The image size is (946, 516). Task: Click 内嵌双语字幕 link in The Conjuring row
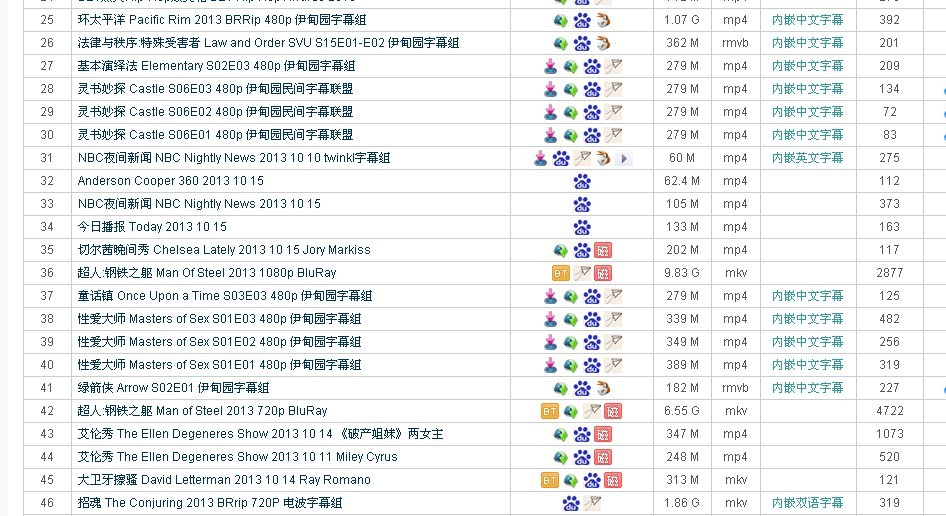click(x=807, y=503)
